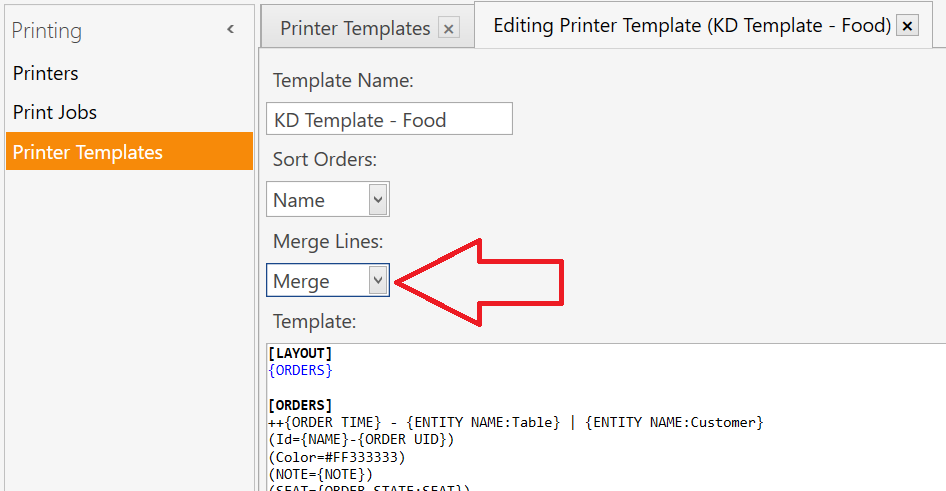The image size is (946, 491).
Task: Click the bold [ORDERS] section heading
Action: point(300,405)
